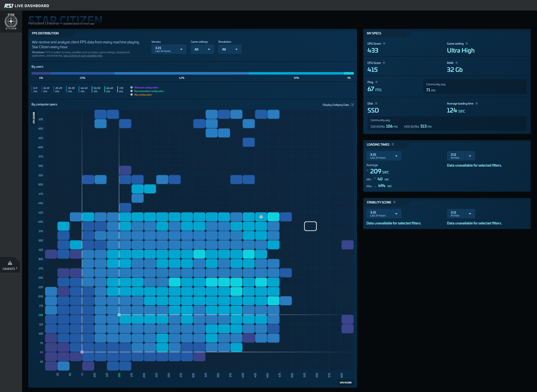
Task: Toggle Recommended configuration legend marker
Action: (132, 91)
